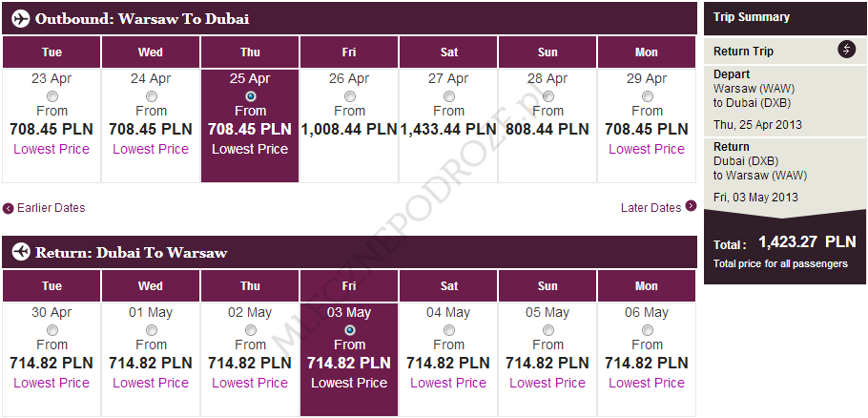
Task: Click the Trip Summary header
Action: [752, 17]
